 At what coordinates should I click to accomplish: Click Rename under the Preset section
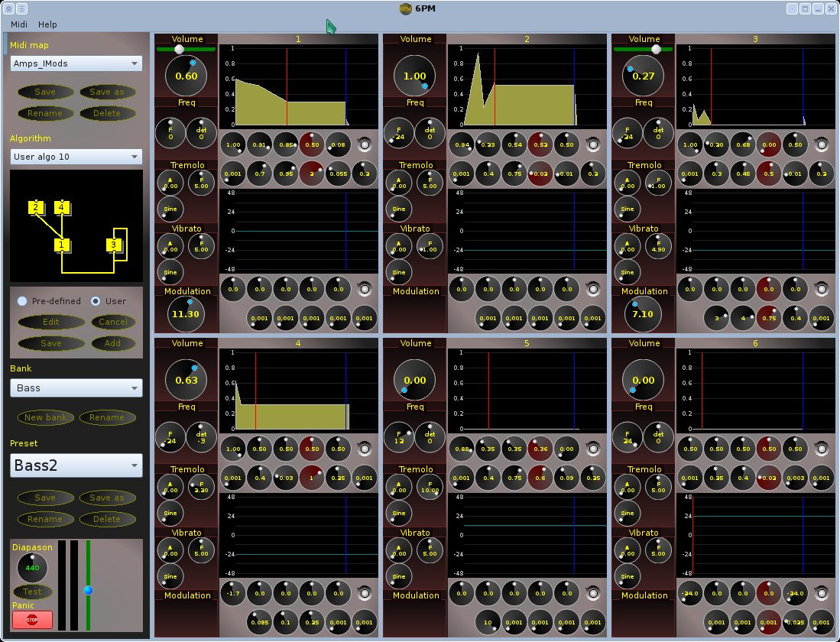click(x=45, y=519)
